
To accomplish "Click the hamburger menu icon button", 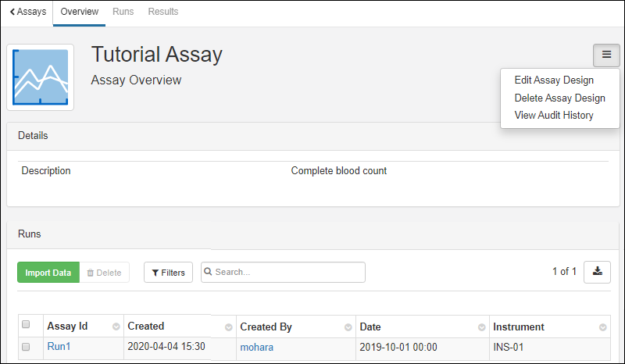I will click(x=606, y=55).
